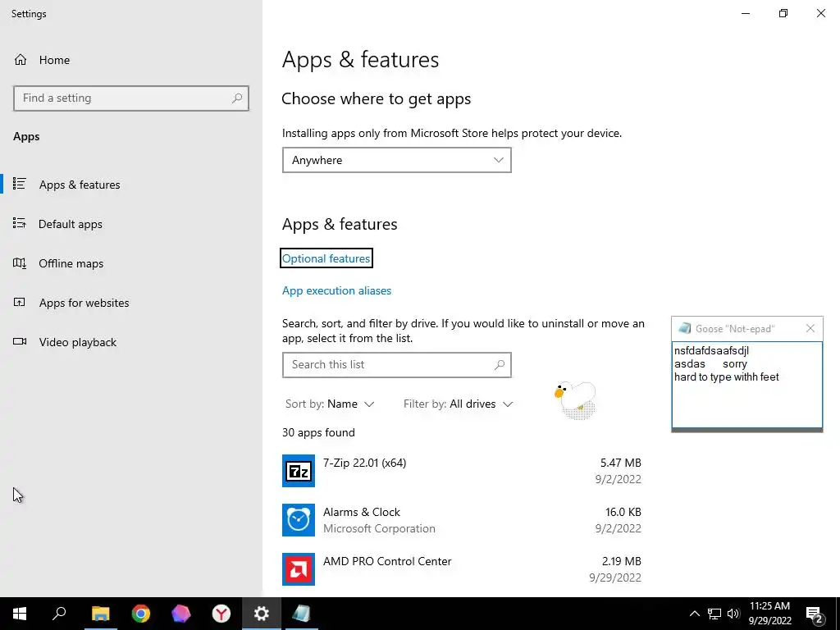
Task: Click the Goose Not-epad title icon
Action: pyautogui.click(x=684, y=328)
